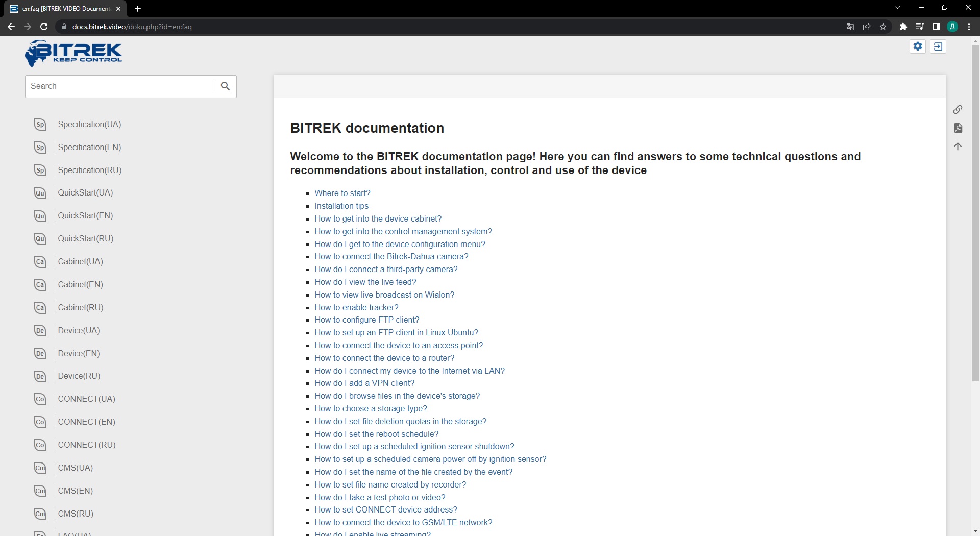Image resolution: width=980 pixels, height=536 pixels.
Task: Open a new browser tab
Action: pyautogui.click(x=138, y=9)
